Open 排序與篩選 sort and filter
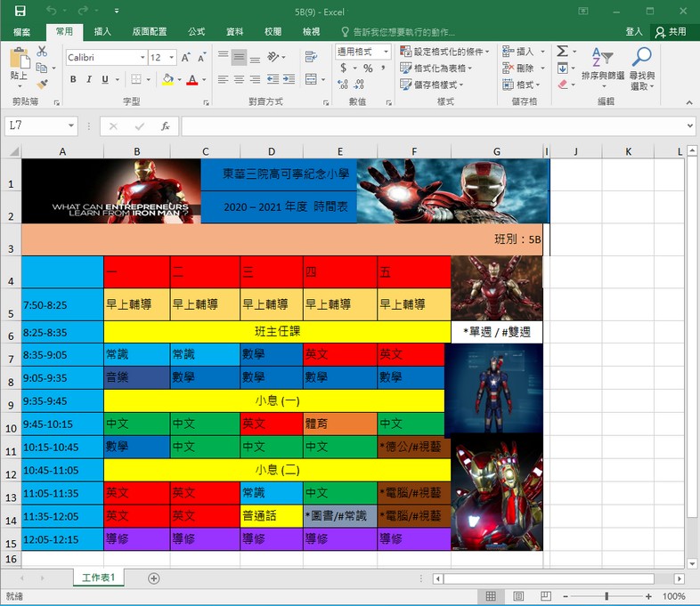 (x=603, y=68)
